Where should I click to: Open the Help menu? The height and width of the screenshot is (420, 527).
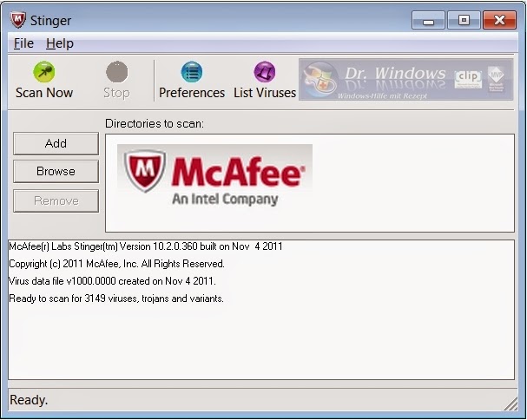tap(60, 43)
